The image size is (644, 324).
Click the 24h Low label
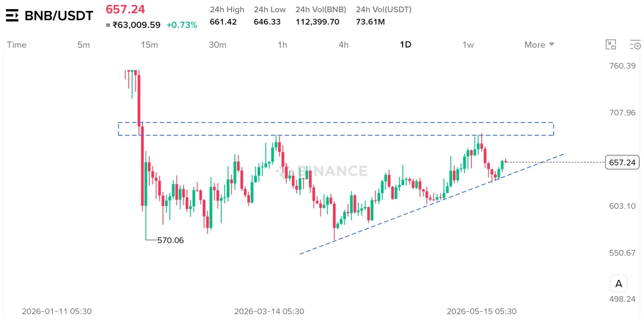270,10
